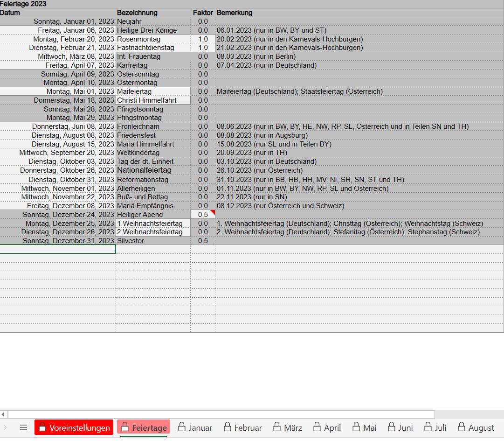Select the Ostermontag cell
The image size is (504, 441).
tap(153, 83)
